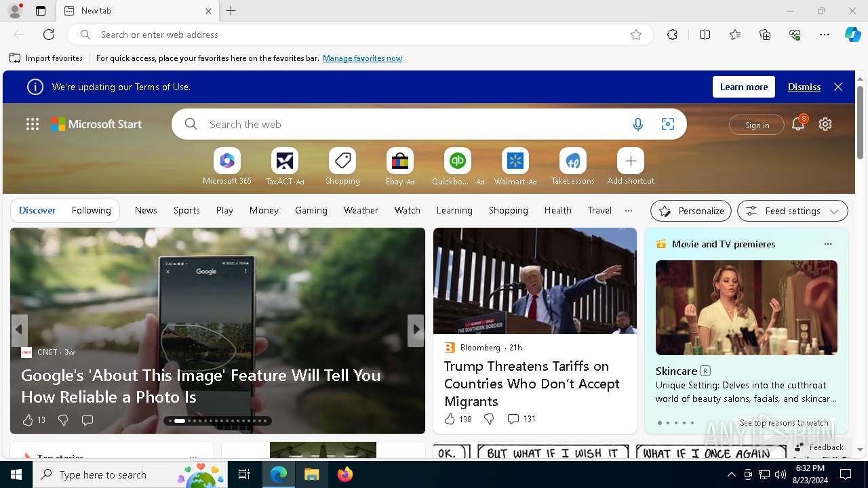Open the notifications bell
Screen dimensions: 868x488
tap(798, 124)
